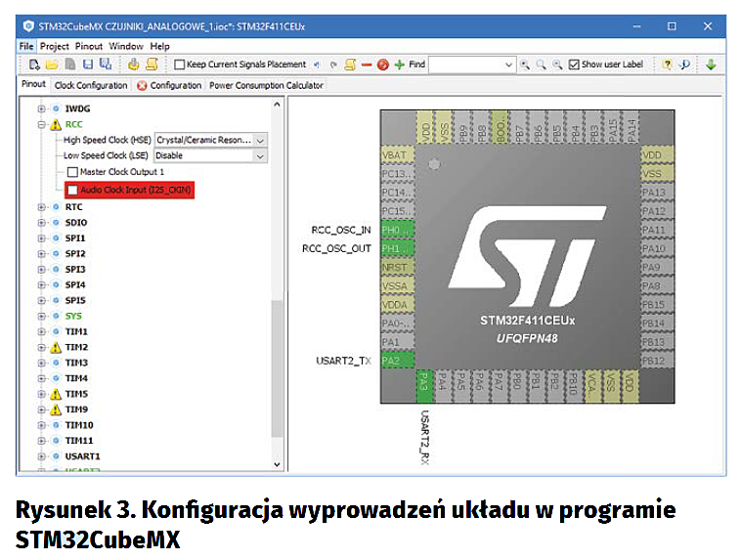Click the red minus icon in toolbar

366,65
